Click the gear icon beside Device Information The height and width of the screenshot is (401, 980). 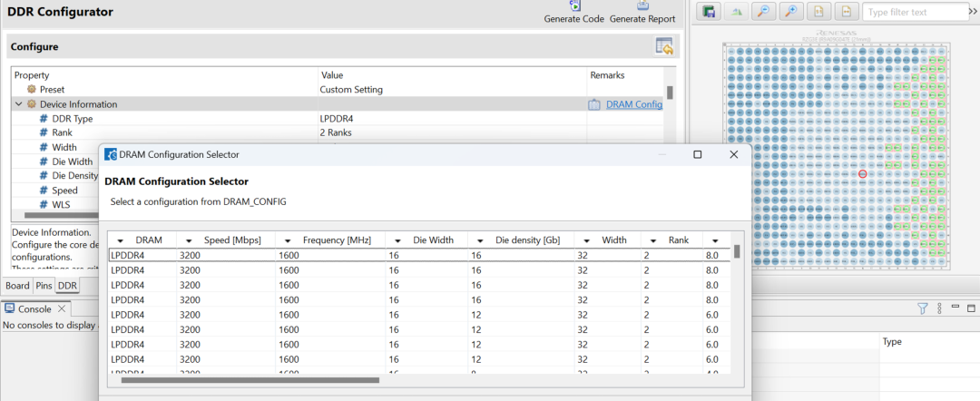(x=32, y=104)
